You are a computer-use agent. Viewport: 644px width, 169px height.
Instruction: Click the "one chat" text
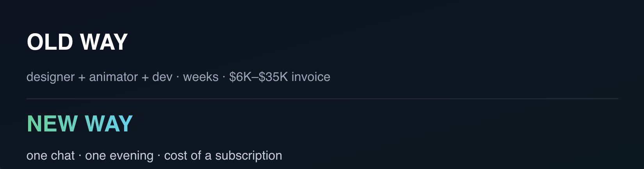click(x=50, y=156)
